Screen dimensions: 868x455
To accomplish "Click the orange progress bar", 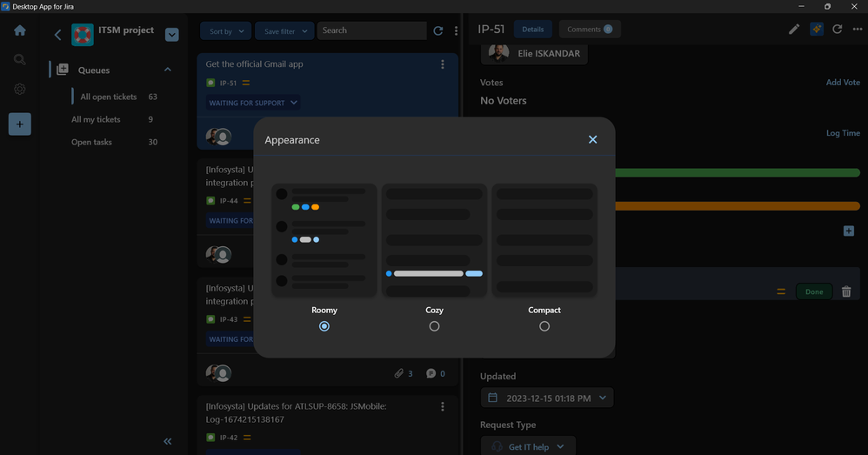I will coord(738,206).
